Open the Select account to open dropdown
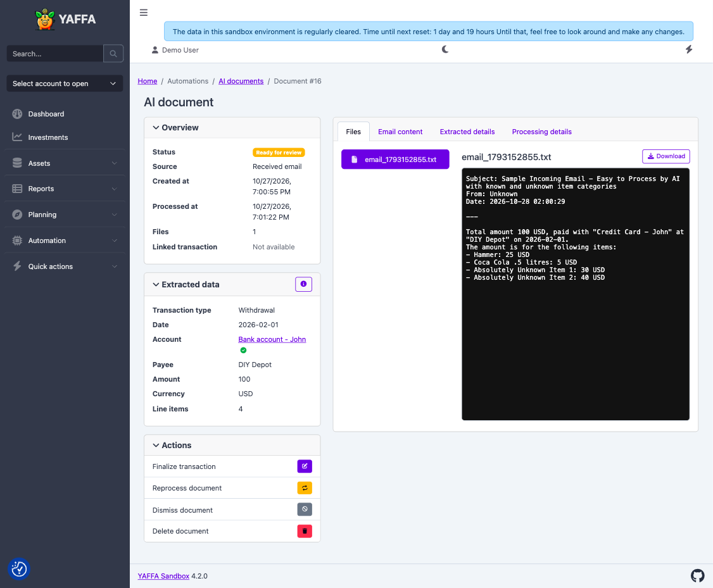 [65, 84]
